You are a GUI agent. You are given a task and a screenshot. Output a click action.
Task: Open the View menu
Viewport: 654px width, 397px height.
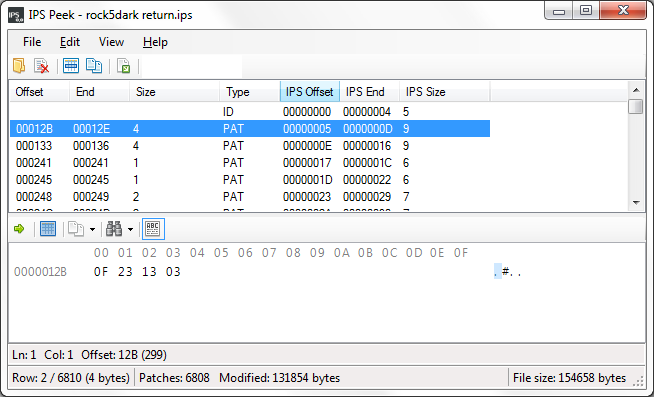point(111,42)
